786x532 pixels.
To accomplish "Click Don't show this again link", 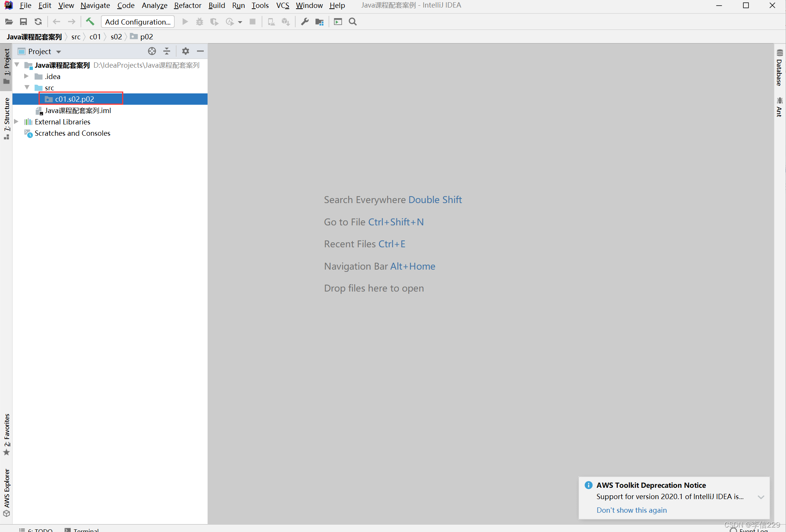I will 631,510.
